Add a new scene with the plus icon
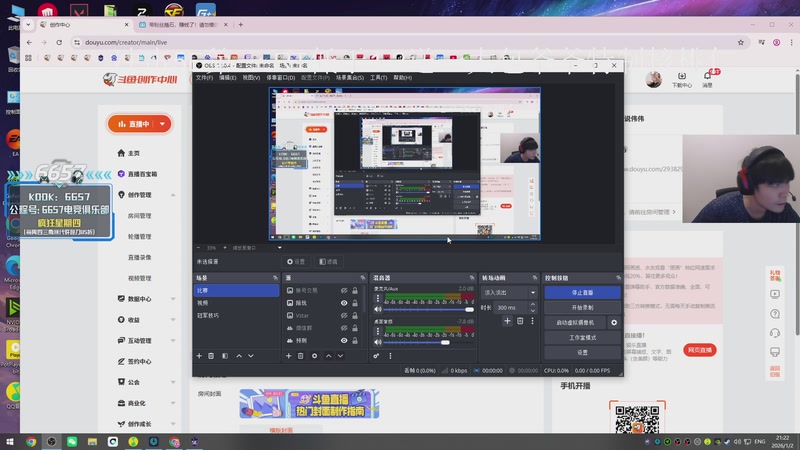This screenshot has width=800, height=450. [199, 356]
